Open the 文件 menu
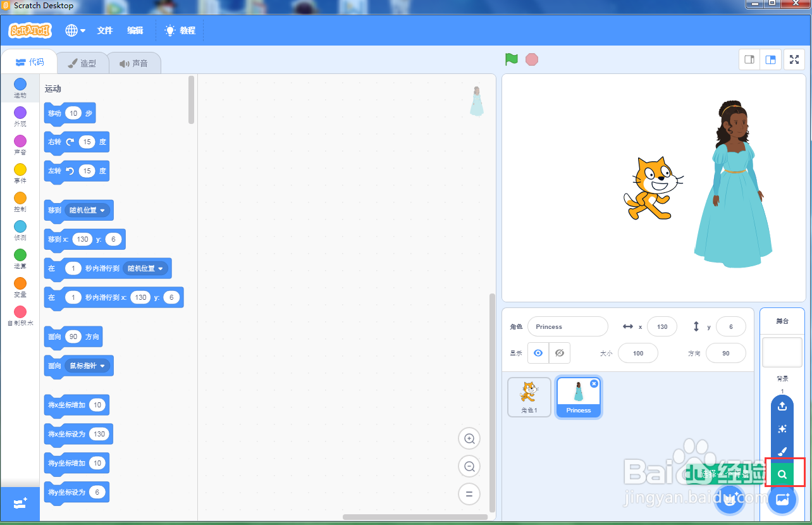 pyautogui.click(x=104, y=30)
